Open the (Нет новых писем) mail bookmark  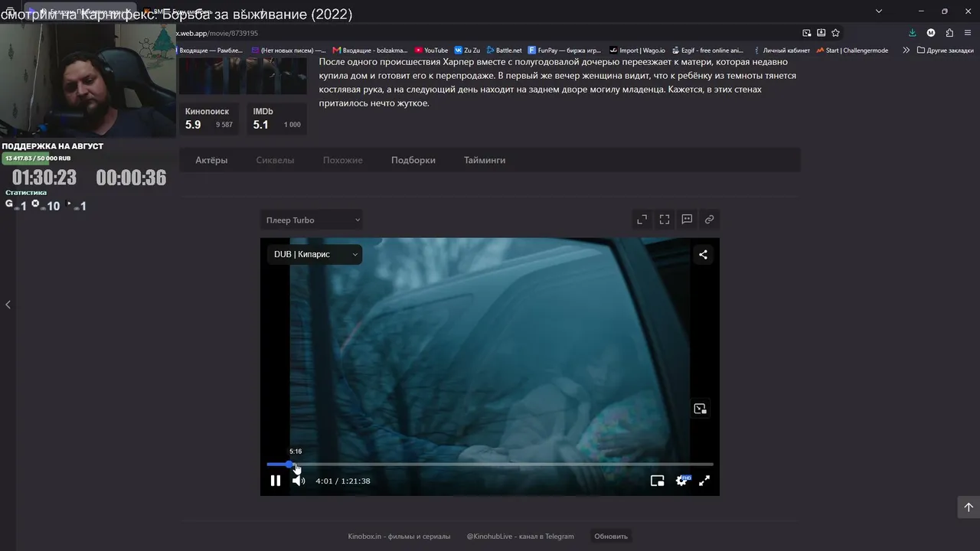(x=289, y=51)
